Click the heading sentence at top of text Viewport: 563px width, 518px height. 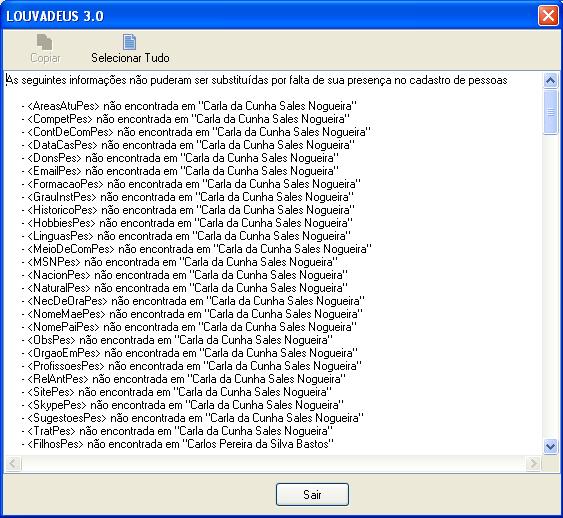[257, 80]
